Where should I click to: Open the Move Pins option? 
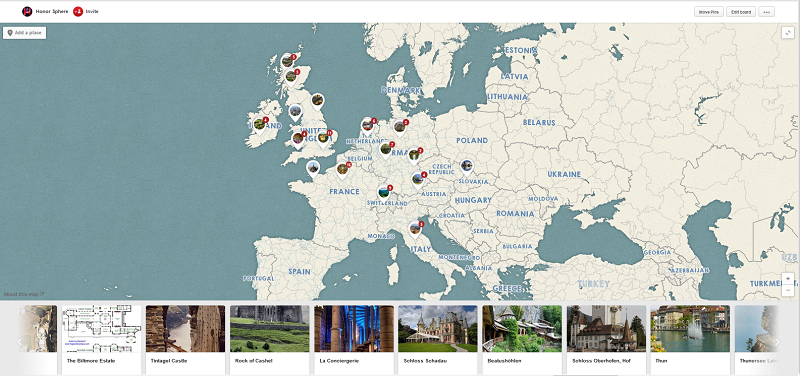click(x=709, y=12)
